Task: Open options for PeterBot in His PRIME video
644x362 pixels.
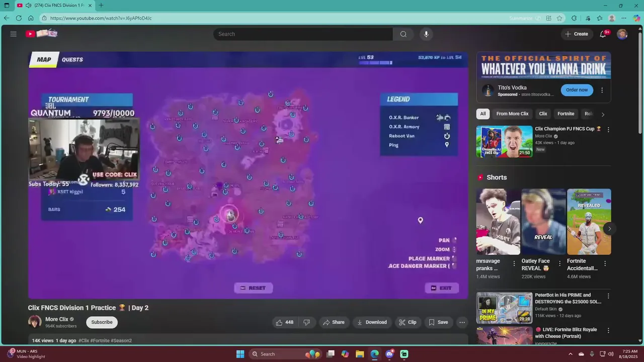Action: click(608, 296)
